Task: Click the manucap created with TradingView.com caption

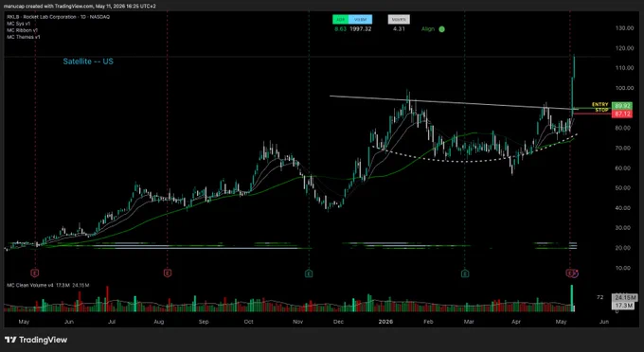Action: pos(80,7)
